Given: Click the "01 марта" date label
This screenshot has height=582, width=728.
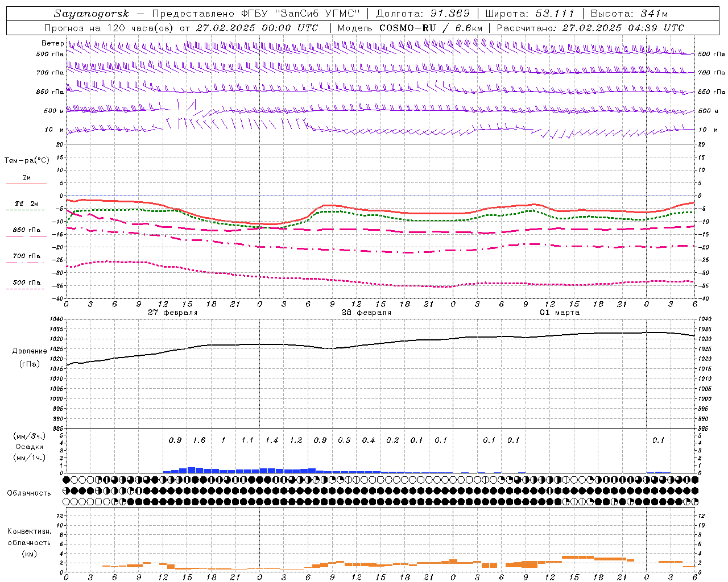Looking at the screenshot, I should [x=560, y=312].
